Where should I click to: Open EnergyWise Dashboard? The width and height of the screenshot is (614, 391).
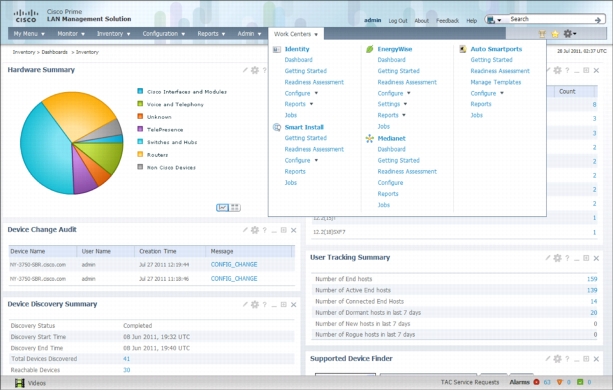tap(391, 60)
